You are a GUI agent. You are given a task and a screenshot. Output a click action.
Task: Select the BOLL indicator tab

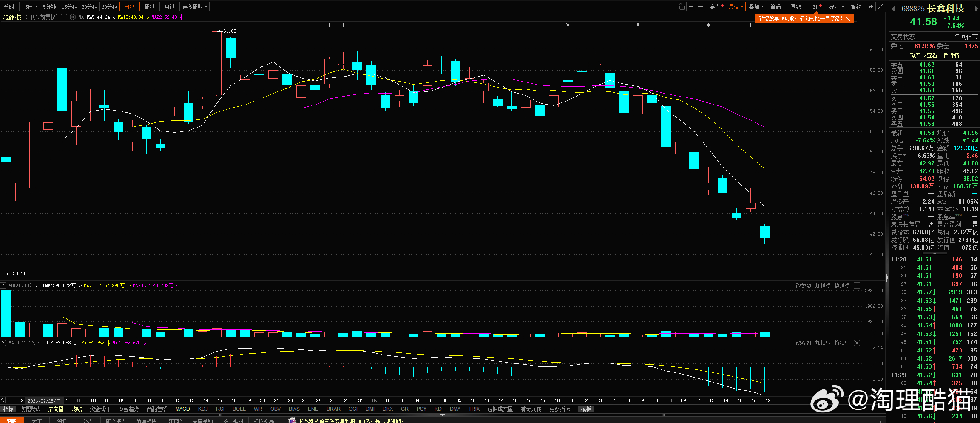[x=239, y=409]
